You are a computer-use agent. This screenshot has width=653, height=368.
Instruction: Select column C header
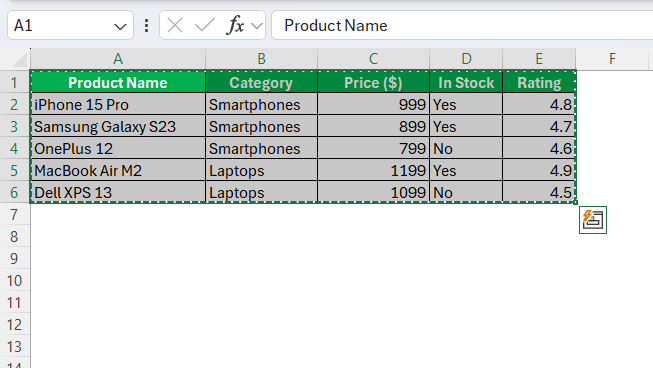tap(374, 59)
